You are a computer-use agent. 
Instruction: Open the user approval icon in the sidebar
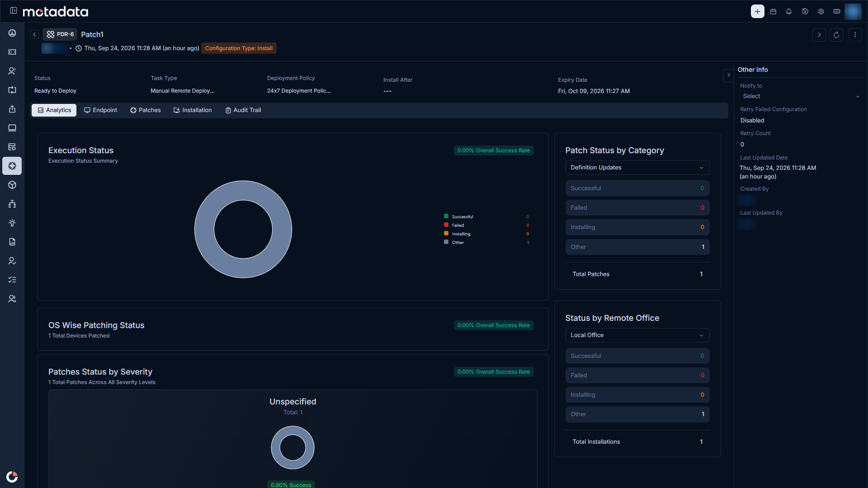pos(12,261)
